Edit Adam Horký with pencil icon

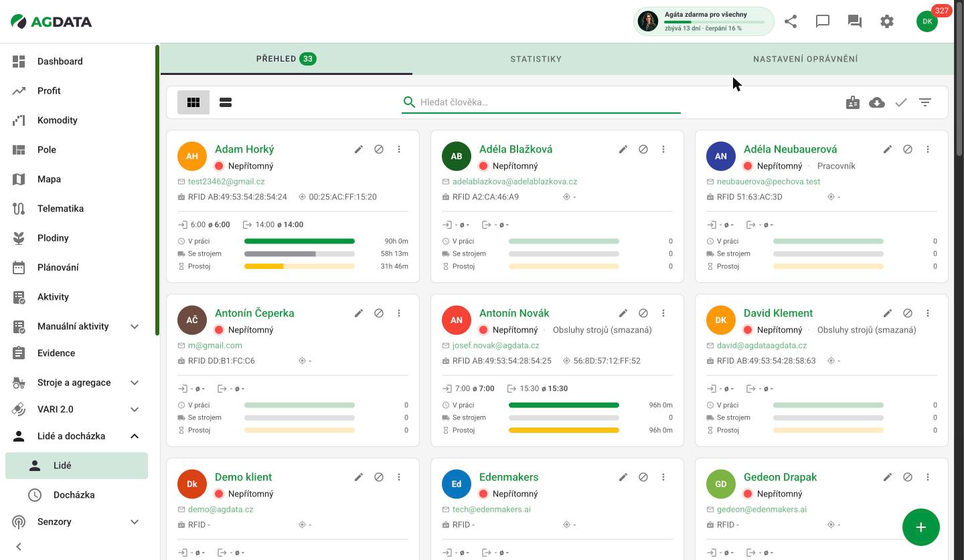click(x=359, y=149)
